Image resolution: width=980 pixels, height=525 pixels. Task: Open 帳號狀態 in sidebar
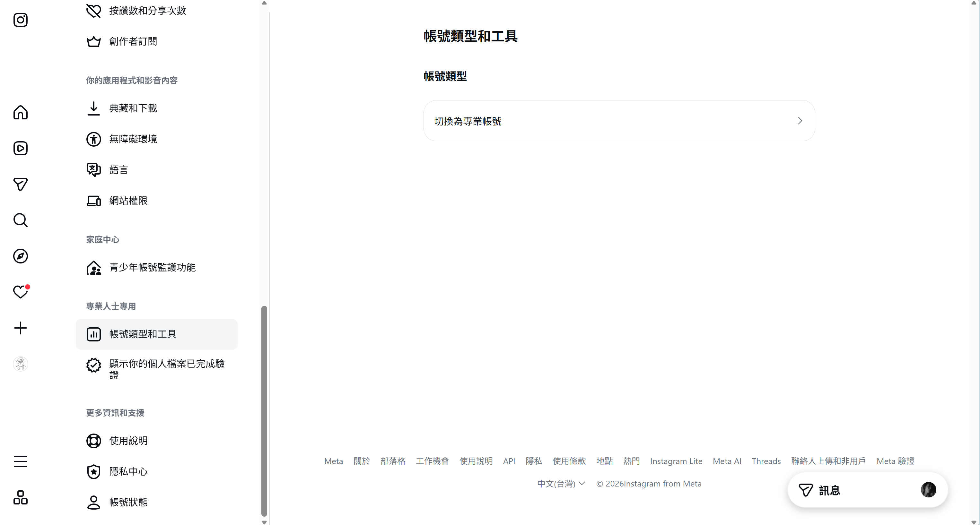coord(156,503)
